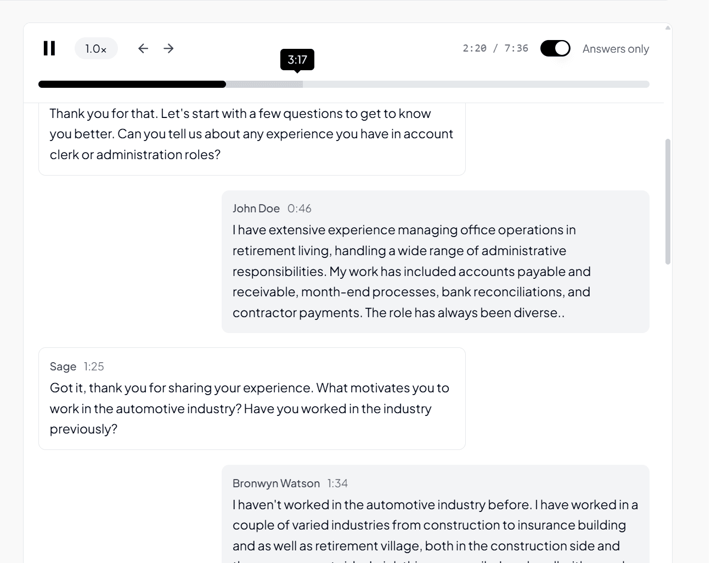Select Sage's question about automotive industry motivation
Viewport: 728px width, 563px height.
[250, 408]
